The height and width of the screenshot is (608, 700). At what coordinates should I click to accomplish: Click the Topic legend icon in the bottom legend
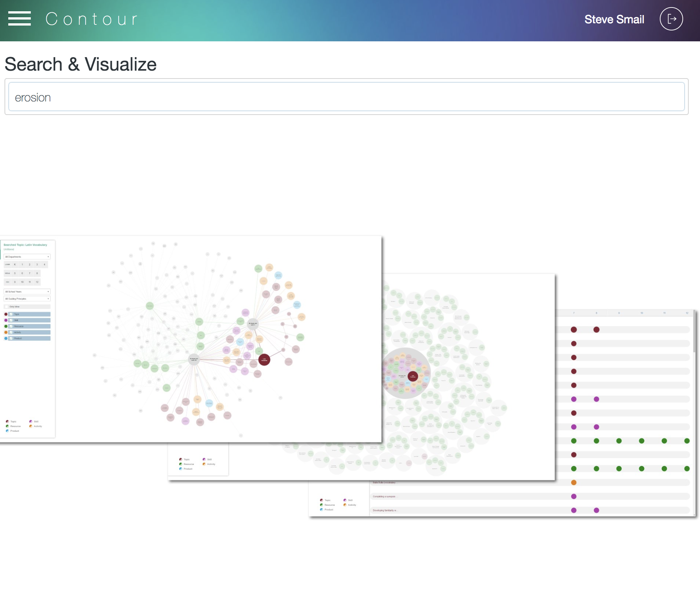pyautogui.click(x=8, y=422)
